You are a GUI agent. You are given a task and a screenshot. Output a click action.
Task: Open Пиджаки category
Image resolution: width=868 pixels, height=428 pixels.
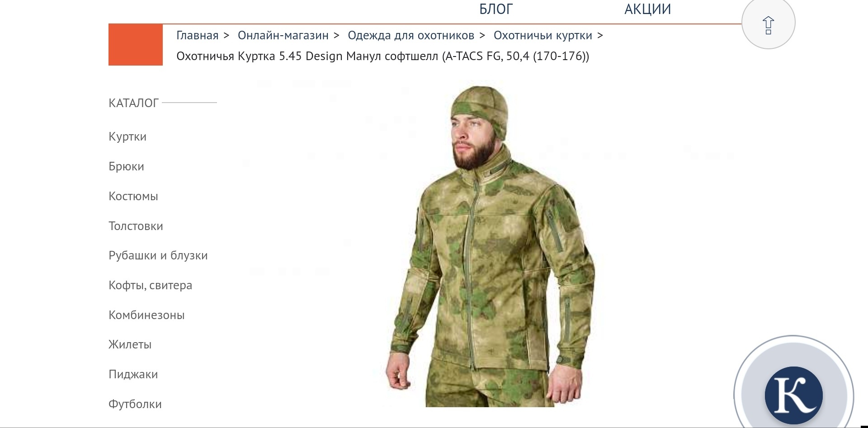[133, 374]
